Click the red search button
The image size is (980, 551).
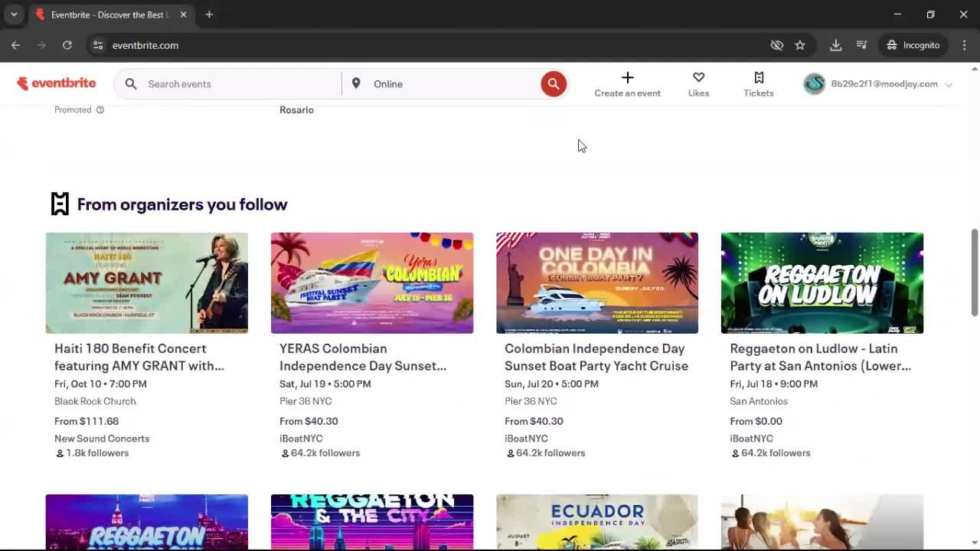(x=554, y=84)
